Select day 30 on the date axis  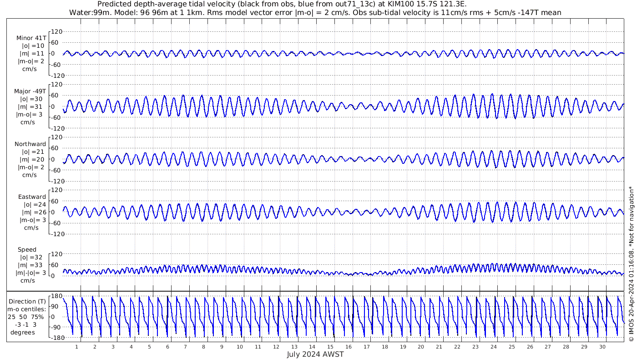point(602,347)
